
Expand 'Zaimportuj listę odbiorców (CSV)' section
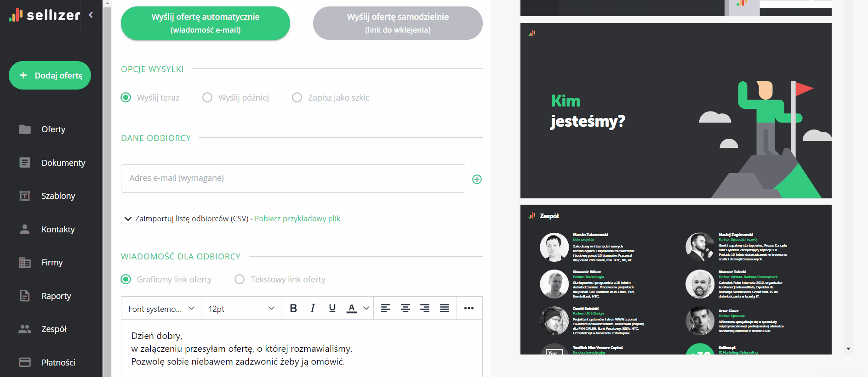(128, 219)
